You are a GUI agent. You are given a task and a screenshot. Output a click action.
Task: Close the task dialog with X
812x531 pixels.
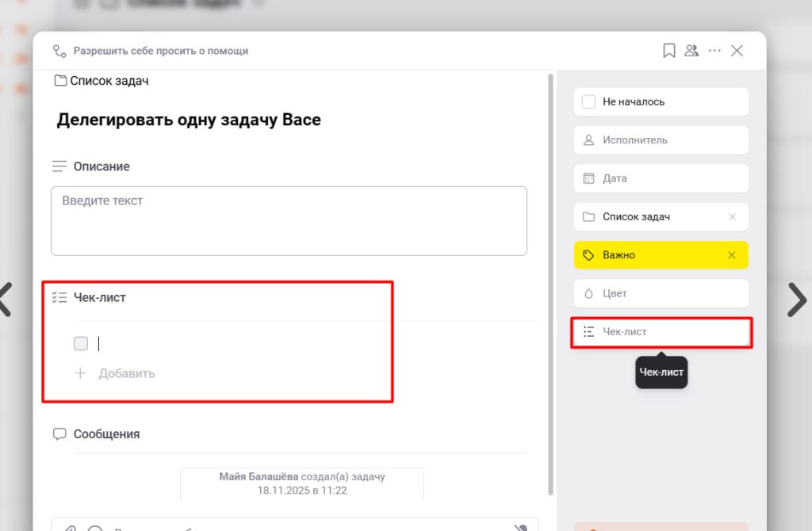coord(737,51)
